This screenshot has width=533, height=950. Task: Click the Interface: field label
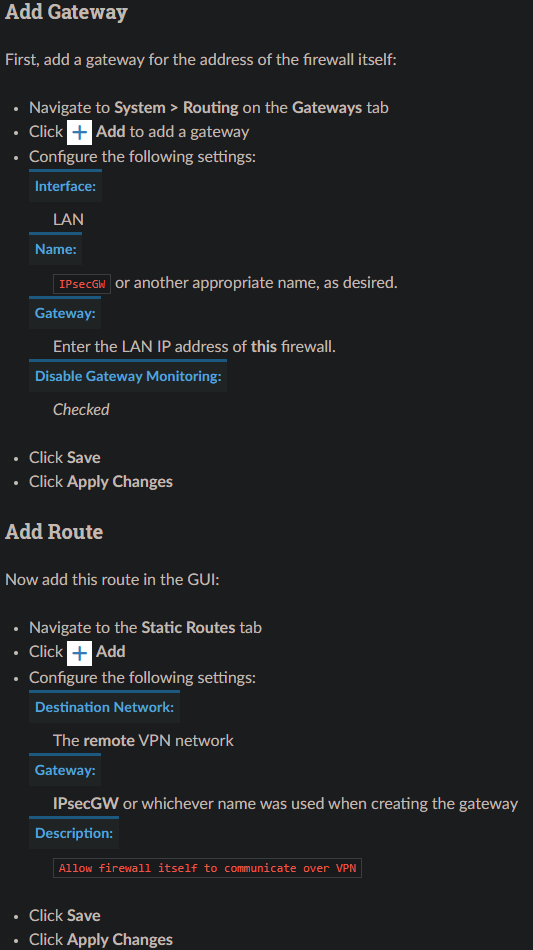click(x=65, y=186)
